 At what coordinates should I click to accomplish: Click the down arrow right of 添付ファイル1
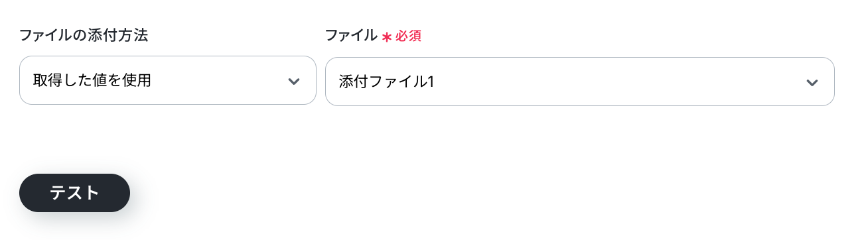812,82
